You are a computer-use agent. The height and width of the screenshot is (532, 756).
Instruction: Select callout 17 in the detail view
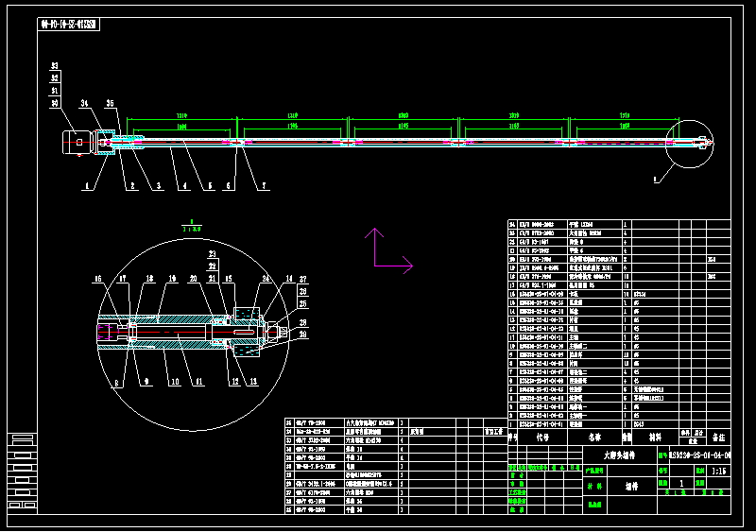123,279
